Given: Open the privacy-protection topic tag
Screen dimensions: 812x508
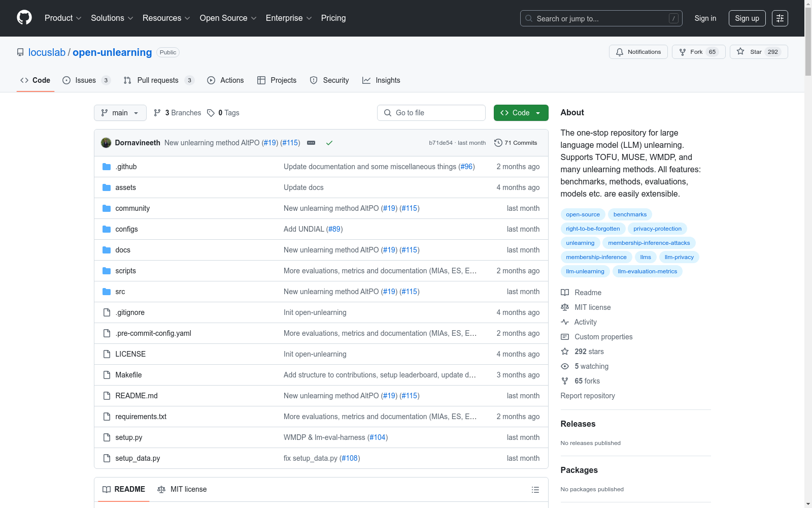Looking at the screenshot, I should (x=657, y=229).
